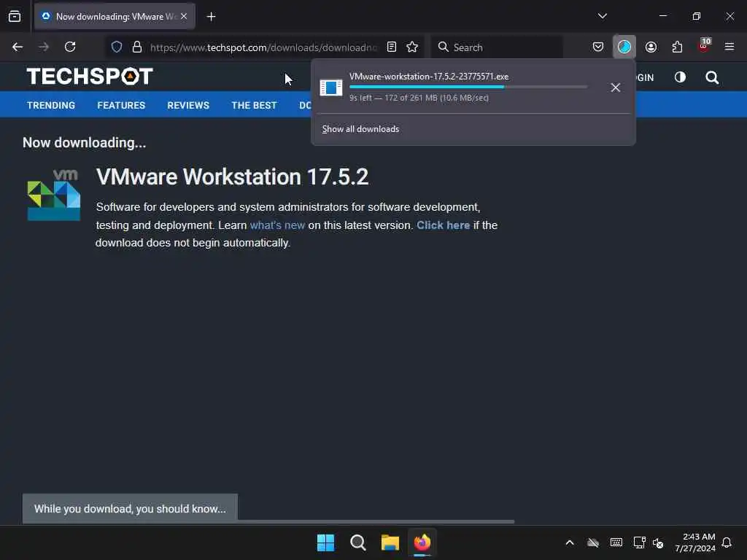Open a new tab with plus button
Viewport: 747px width, 560px height.
pos(211,17)
